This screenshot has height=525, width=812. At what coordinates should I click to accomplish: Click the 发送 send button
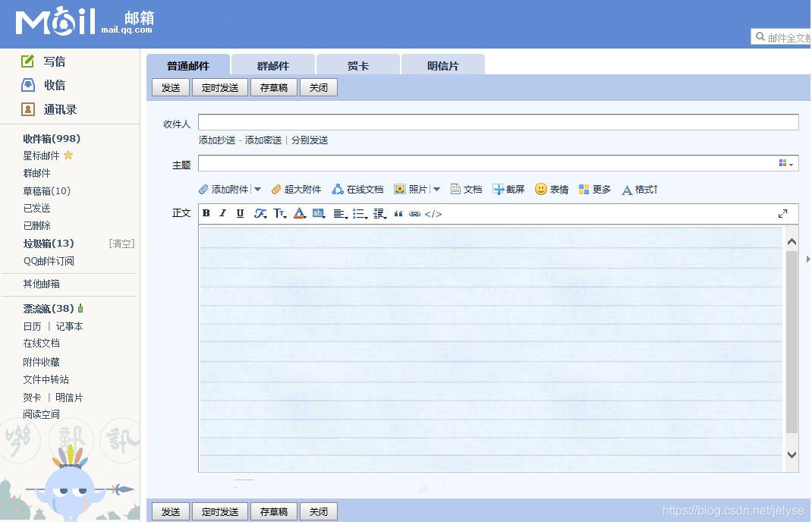170,87
